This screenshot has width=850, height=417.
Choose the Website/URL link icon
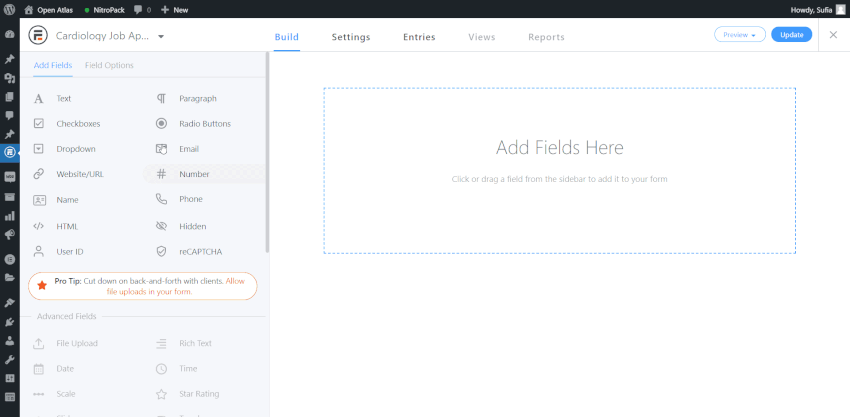39,174
